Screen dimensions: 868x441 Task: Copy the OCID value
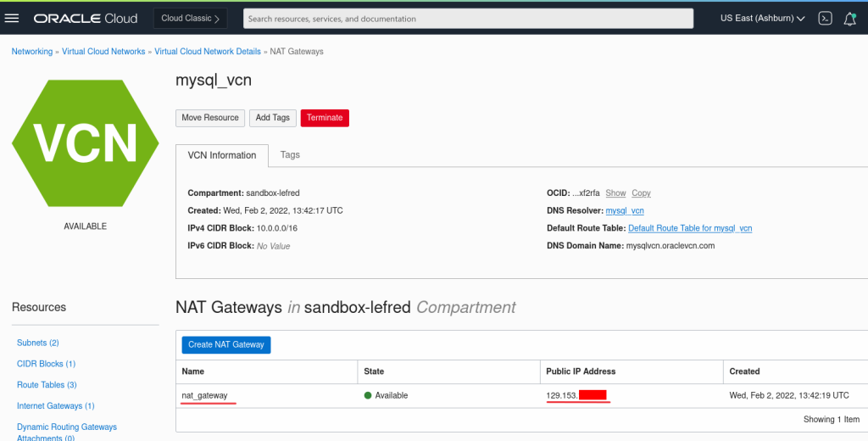pyautogui.click(x=641, y=193)
